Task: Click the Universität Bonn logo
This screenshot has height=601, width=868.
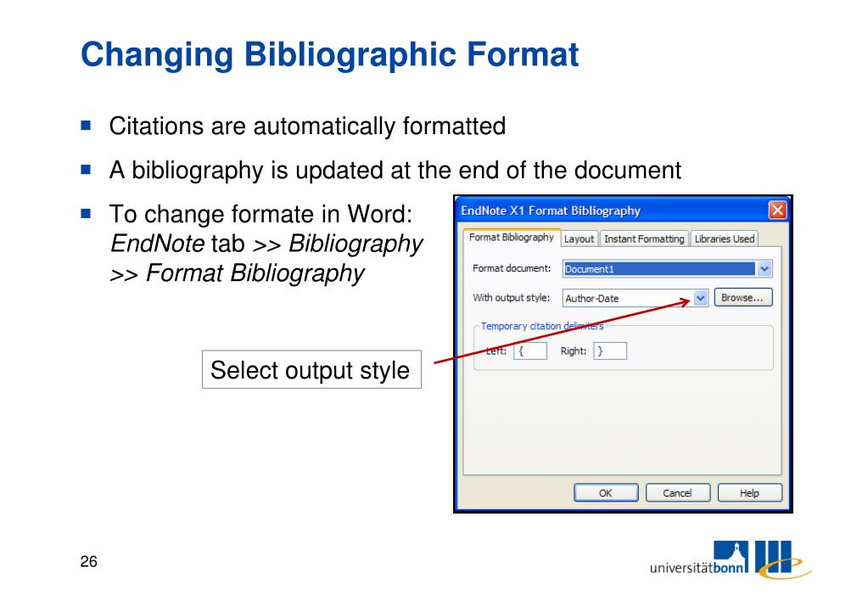Action: pos(730,559)
